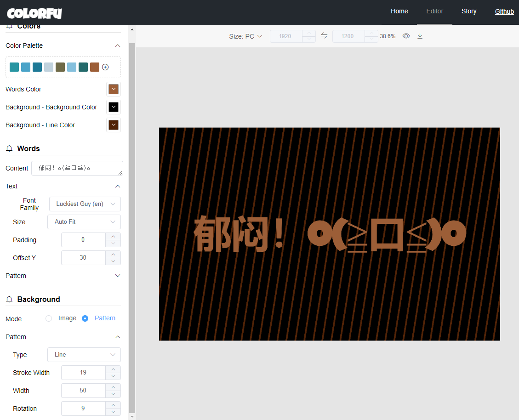Collapse the Text section

point(118,187)
